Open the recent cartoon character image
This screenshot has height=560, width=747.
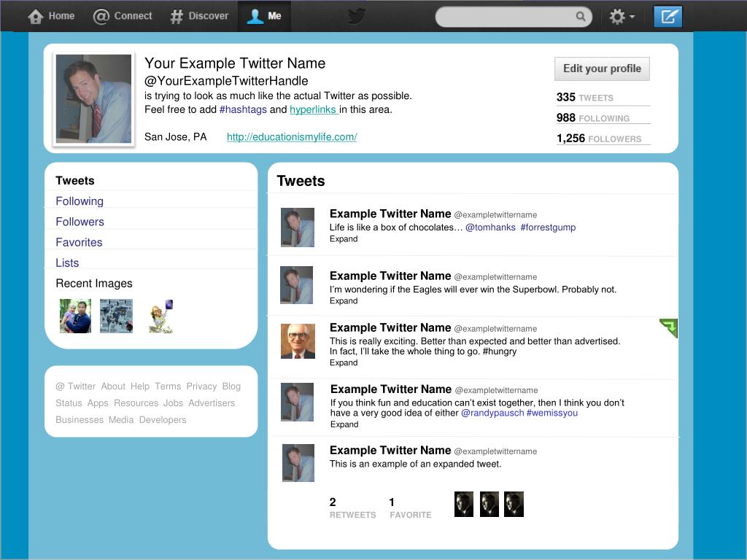(x=160, y=316)
